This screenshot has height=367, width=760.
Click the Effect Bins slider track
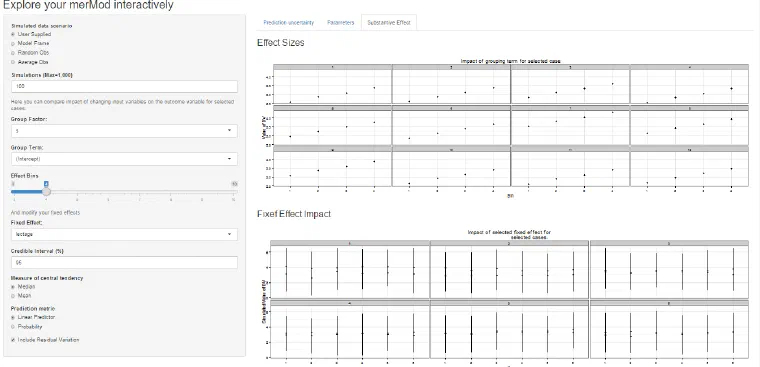[124, 191]
